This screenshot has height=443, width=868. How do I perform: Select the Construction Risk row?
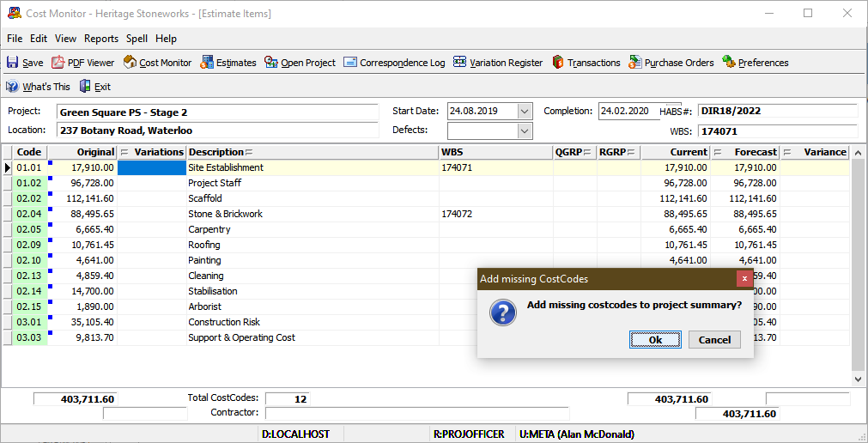click(x=426, y=322)
